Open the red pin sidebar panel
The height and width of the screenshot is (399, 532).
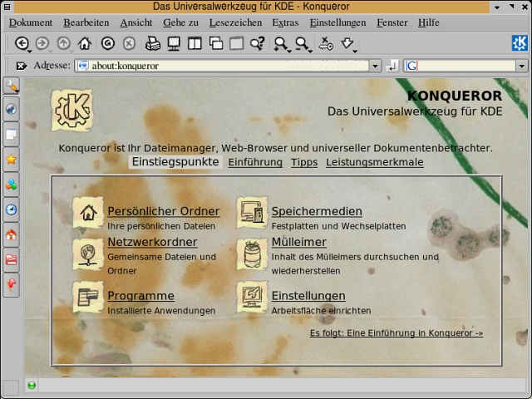(x=11, y=285)
